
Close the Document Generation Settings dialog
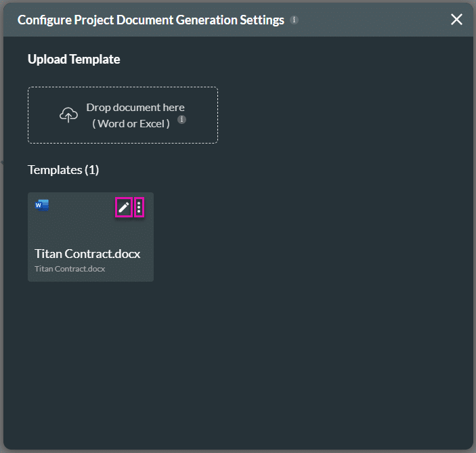[x=456, y=20]
